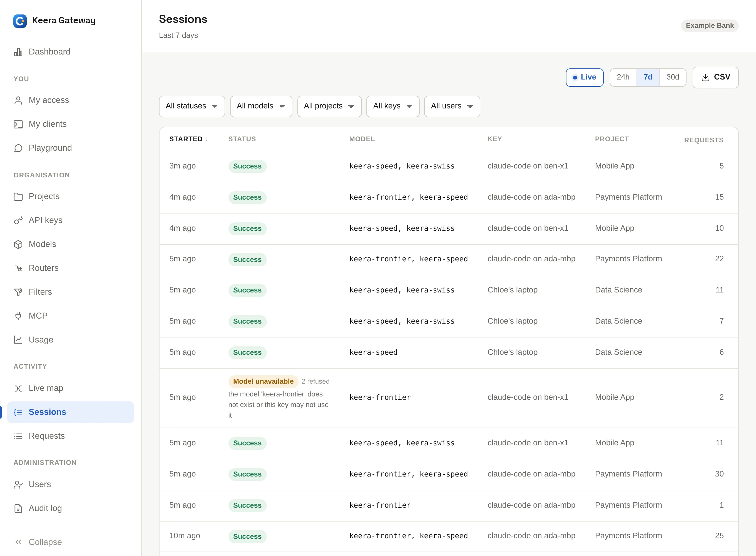The height and width of the screenshot is (556, 756).
Task: Download sessions as CSV
Action: (x=715, y=77)
